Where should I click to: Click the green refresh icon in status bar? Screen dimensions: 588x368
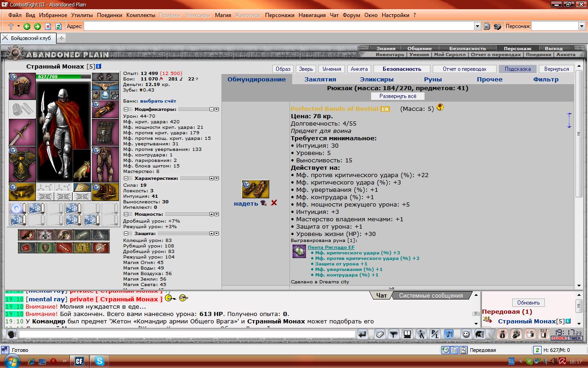537,350
